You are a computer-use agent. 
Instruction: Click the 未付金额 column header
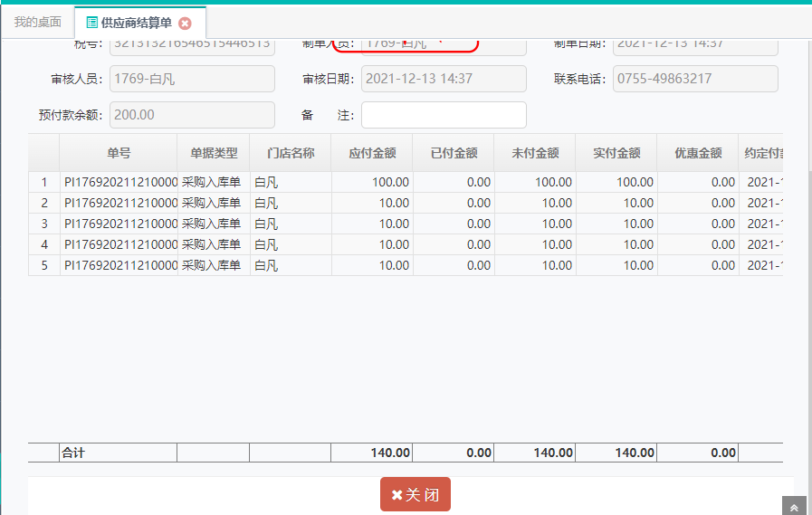pos(535,153)
